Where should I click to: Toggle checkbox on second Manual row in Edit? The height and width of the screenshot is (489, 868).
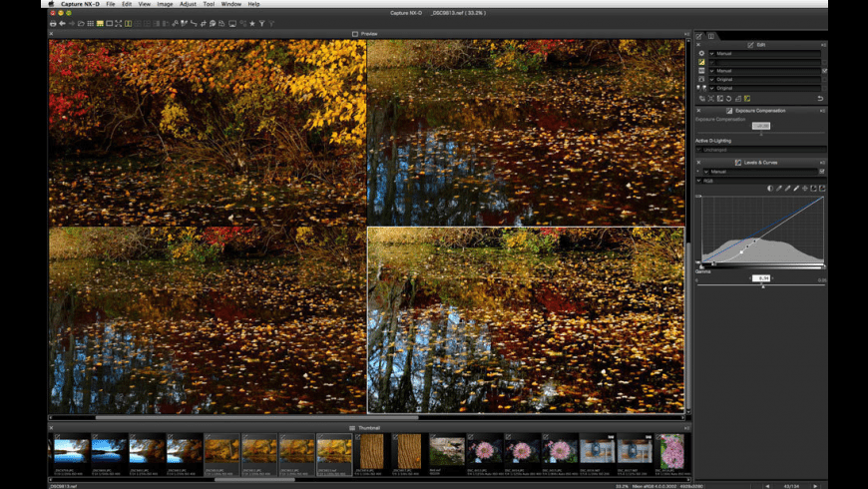[824, 71]
